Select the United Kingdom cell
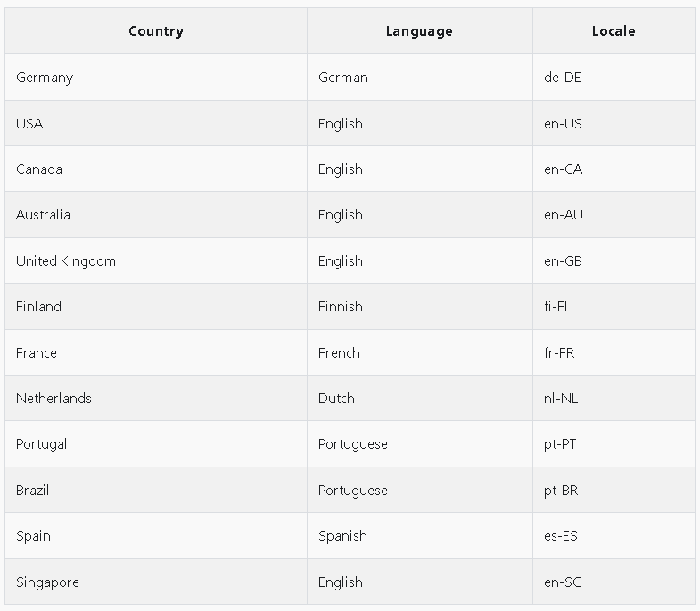 click(x=66, y=261)
